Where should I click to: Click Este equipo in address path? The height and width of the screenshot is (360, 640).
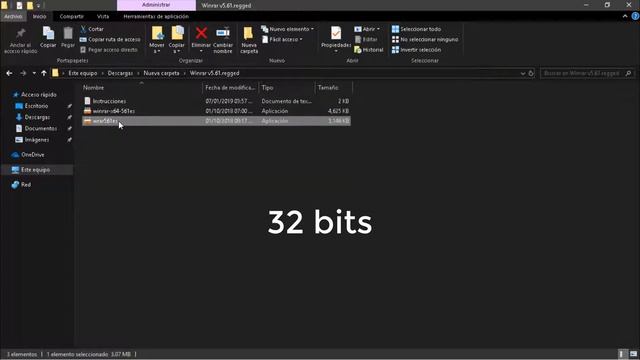pyautogui.click(x=82, y=73)
